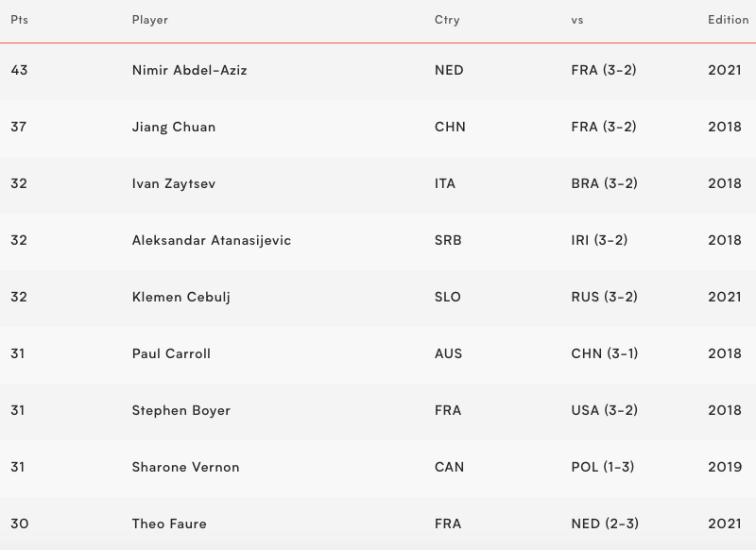The image size is (756, 550).
Task: Open Stephen Boyer's player entry
Action: coord(181,410)
